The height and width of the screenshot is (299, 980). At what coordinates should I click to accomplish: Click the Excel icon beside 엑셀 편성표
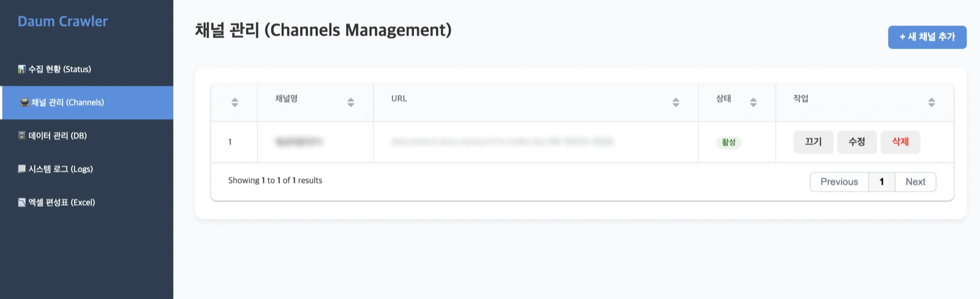click(21, 202)
